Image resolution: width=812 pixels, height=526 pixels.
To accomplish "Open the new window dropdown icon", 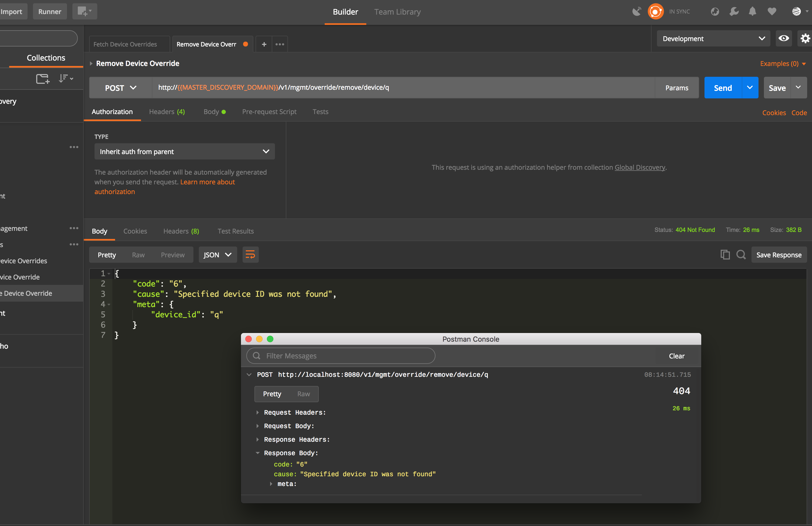I will click(85, 11).
